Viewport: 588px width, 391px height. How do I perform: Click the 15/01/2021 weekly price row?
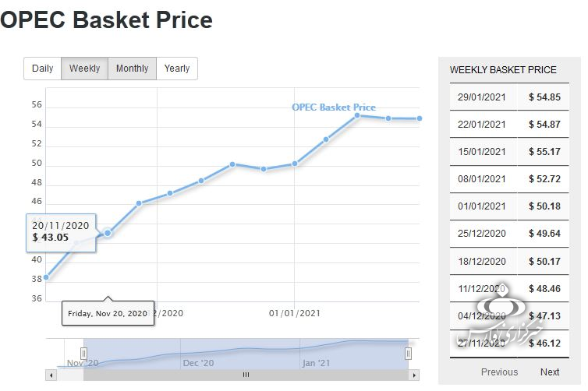pos(509,152)
